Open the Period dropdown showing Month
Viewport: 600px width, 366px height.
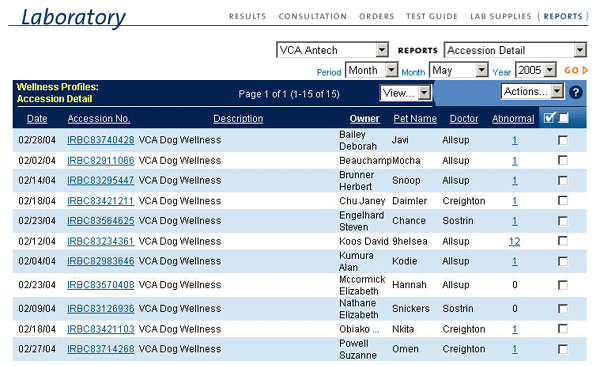point(371,70)
